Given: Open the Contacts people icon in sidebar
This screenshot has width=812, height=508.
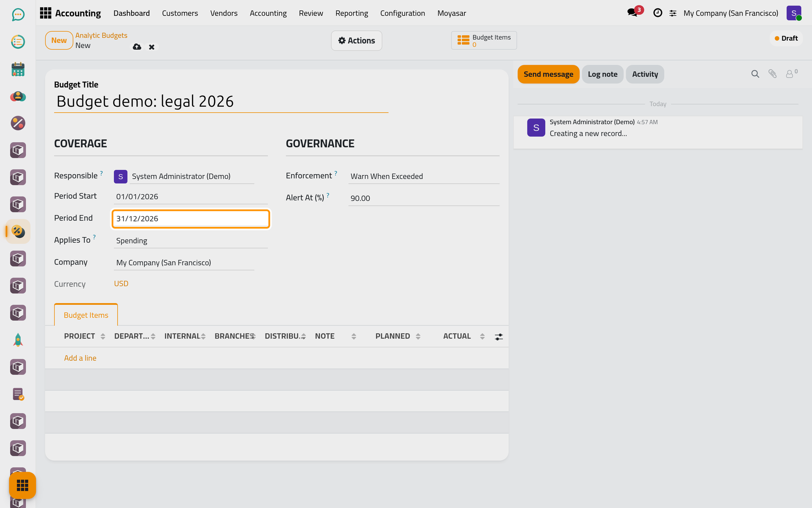Looking at the screenshot, I should coord(18,96).
